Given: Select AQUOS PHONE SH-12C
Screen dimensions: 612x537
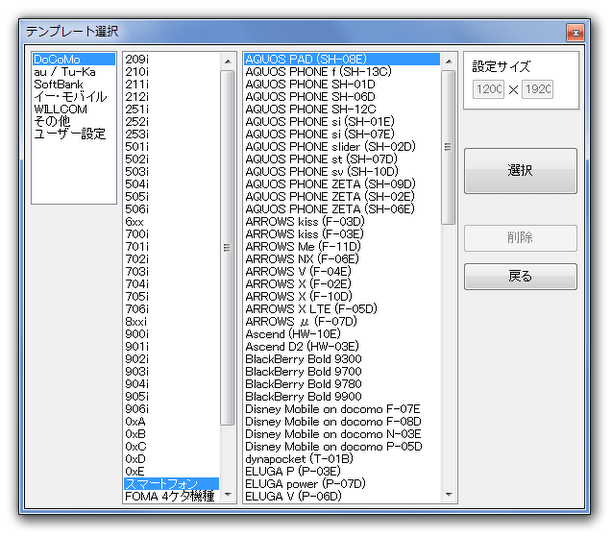Looking at the screenshot, I should [342, 109].
